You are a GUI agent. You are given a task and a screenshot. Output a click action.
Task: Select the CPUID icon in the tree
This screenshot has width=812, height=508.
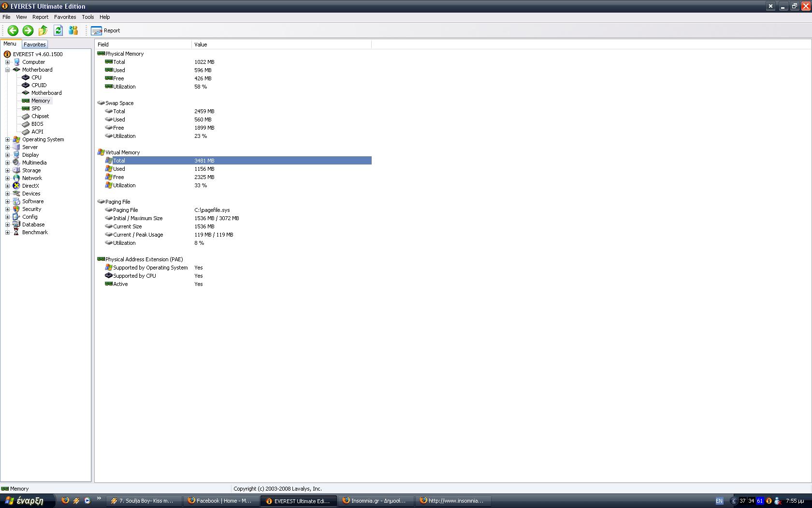tap(26, 85)
